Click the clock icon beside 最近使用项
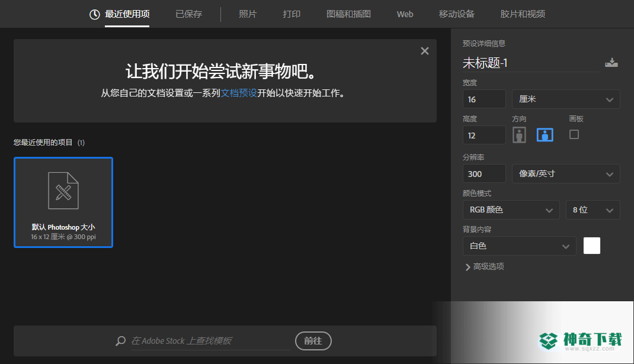 pos(95,15)
